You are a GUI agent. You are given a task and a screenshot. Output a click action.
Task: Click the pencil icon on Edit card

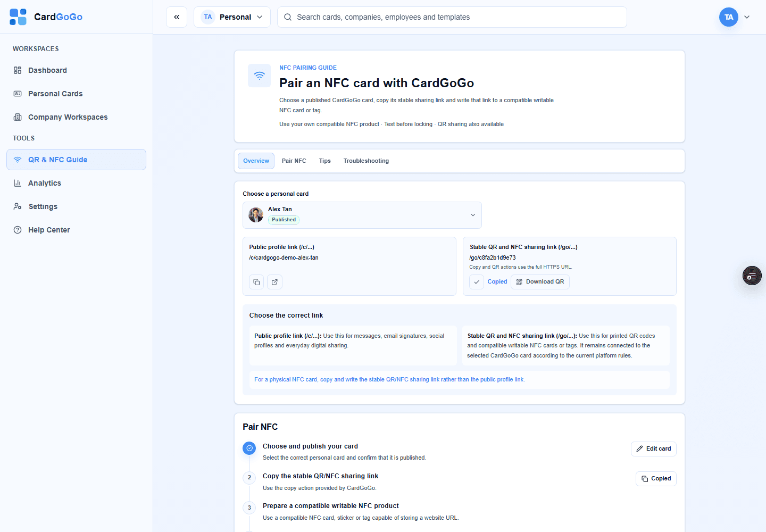(x=640, y=448)
